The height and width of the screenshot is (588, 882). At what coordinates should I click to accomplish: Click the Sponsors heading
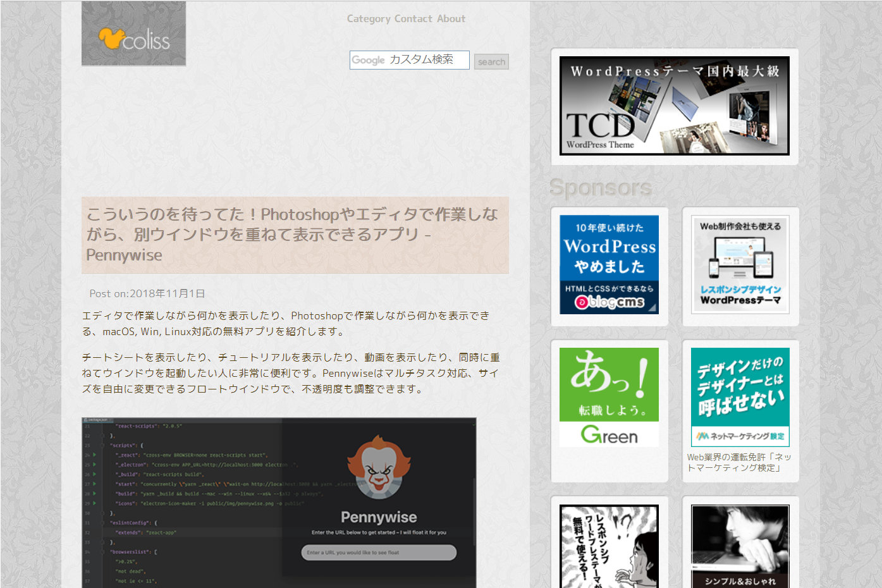[600, 188]
